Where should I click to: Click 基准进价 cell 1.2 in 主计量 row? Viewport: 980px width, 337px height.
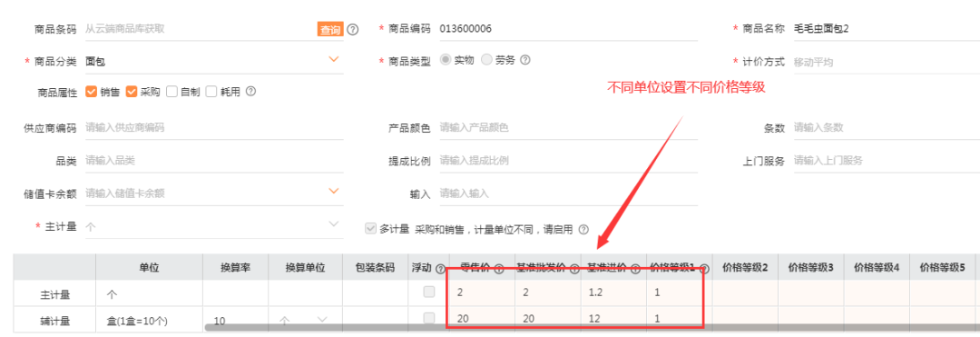pos(613,292)
